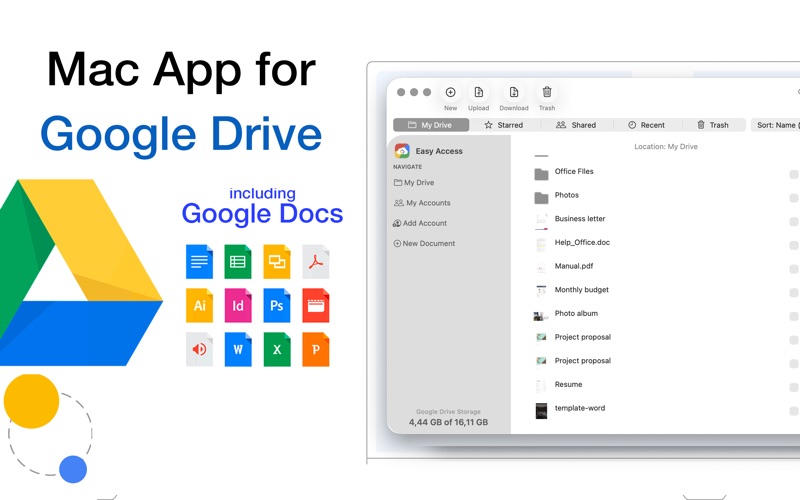Click the green Google Sheets file icon
This screenshot has height=500, width=800.
(x=238, y=262)
